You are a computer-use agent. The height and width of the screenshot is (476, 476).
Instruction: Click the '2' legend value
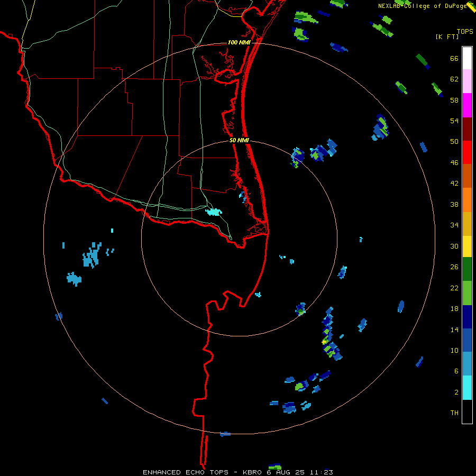(x=456, y=392)
